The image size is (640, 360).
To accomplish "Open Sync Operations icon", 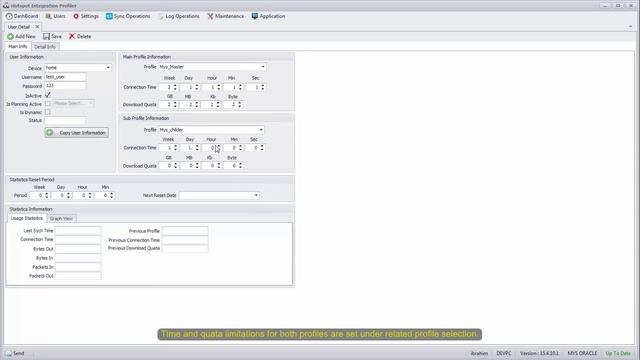I will pos(109,16).
